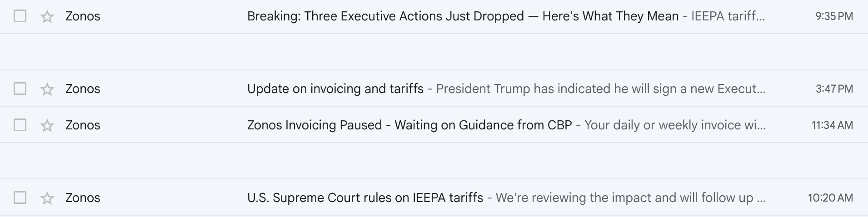This screenshot has height=217, width=868.
Task: Click the 10:20 AM timestamp
Action: tap(830, 197)
